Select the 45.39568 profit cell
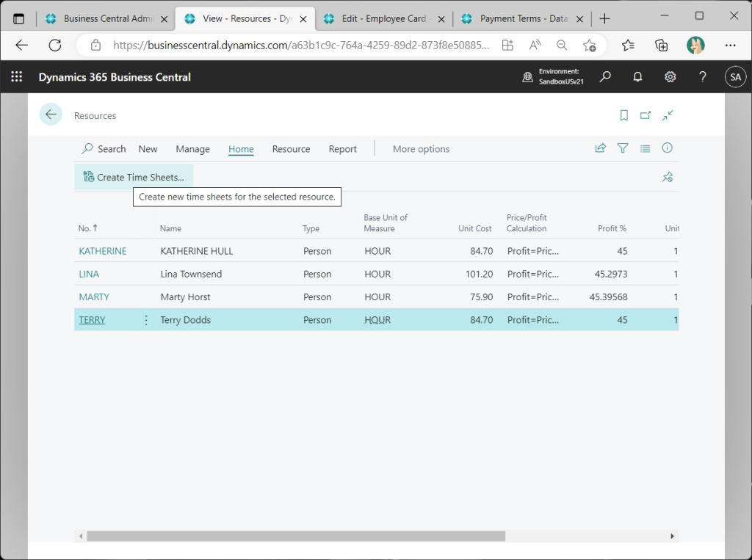This screenshot has width=752, height=560. click(x=608, y=297)
